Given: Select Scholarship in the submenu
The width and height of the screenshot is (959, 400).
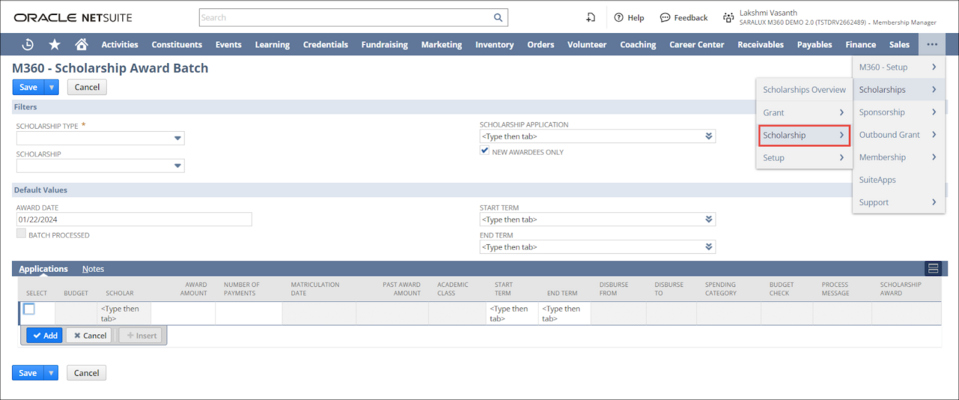Looking at the screenshot, I should coord(803,135).
